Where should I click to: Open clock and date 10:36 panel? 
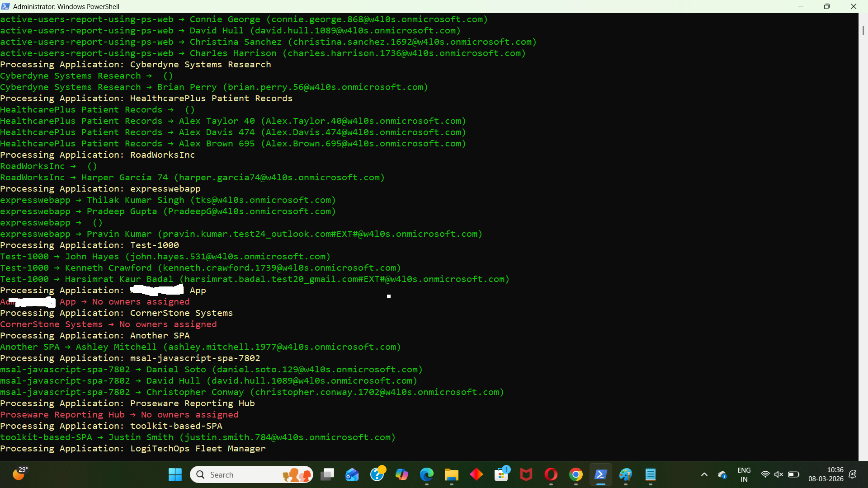[826, 474]
